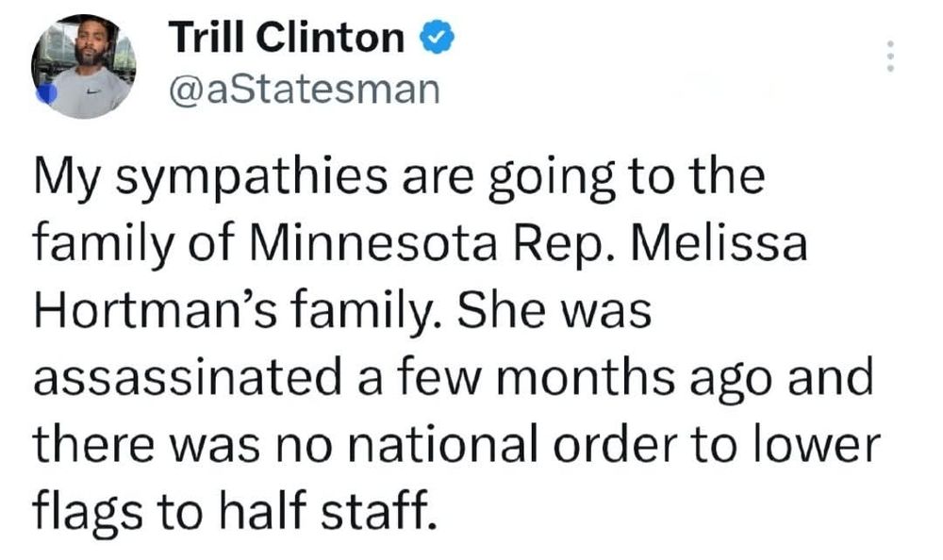Open Trill Clinton's profile picture

[x=85, y=65]
